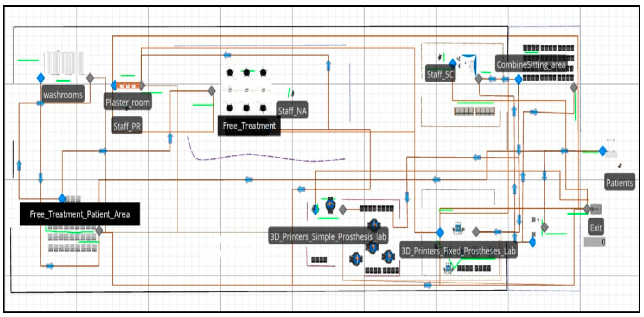Click the Exit counter showing 0
The width and height of the screenshot is (644, 317).
594,242
